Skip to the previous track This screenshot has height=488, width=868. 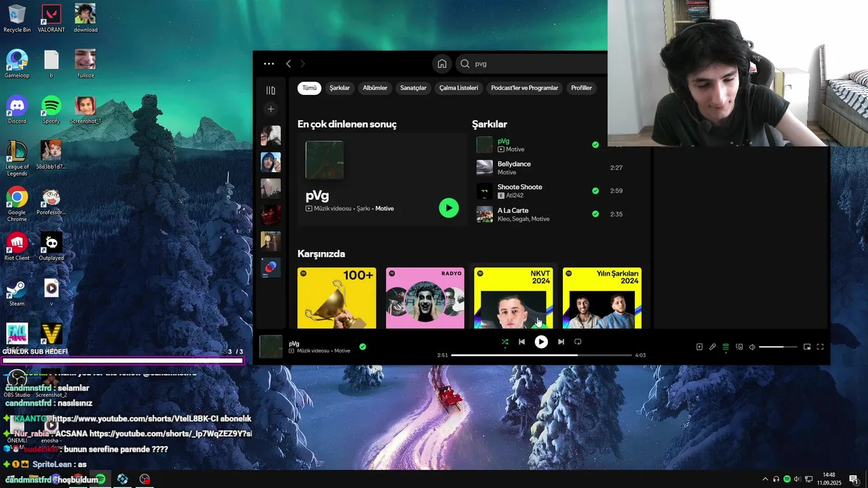pos(521,342)
